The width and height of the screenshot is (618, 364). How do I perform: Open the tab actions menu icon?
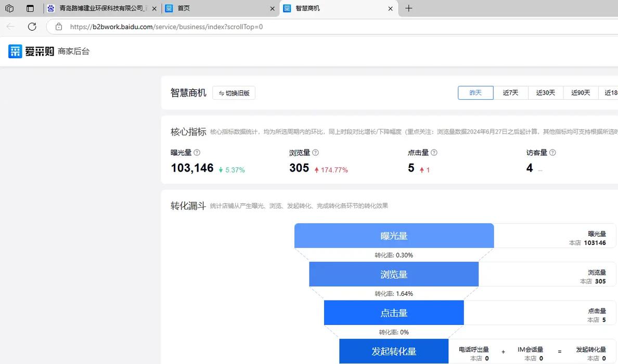tap(30, 8)
